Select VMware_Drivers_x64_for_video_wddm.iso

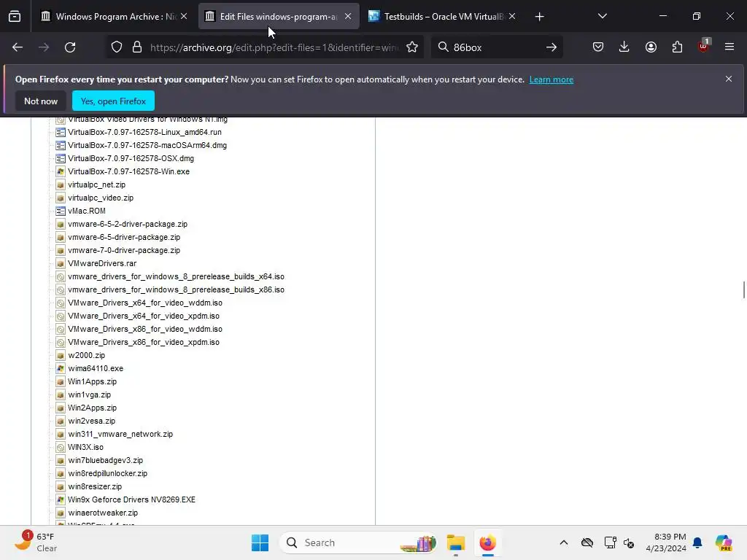pyautogui.click(x=145, y=303)
